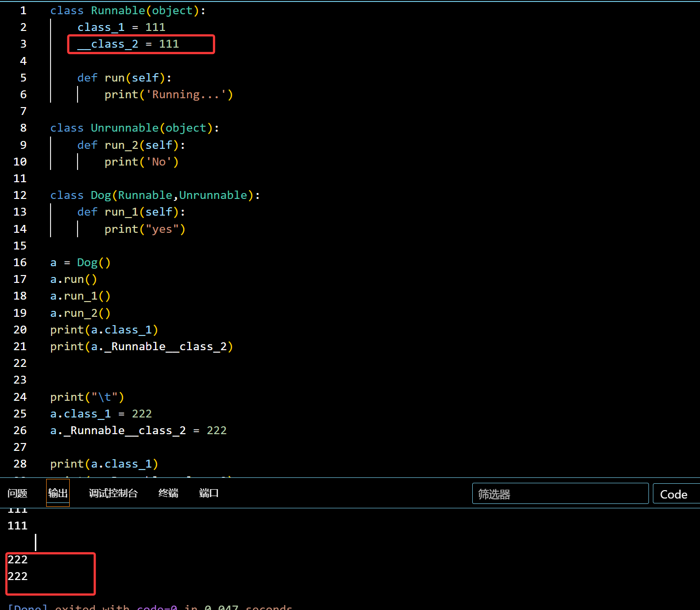The image size is (700, 610).
Task: Place cursor on class Runnable definition
Action: (118, 10)
